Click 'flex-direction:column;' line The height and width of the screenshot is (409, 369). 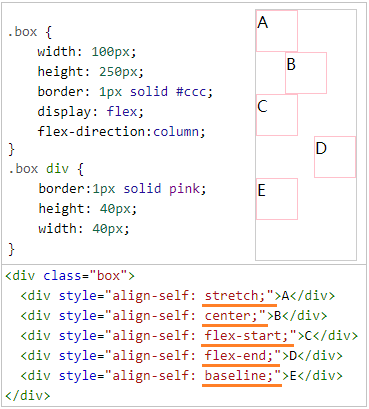[x=121, y=132]
